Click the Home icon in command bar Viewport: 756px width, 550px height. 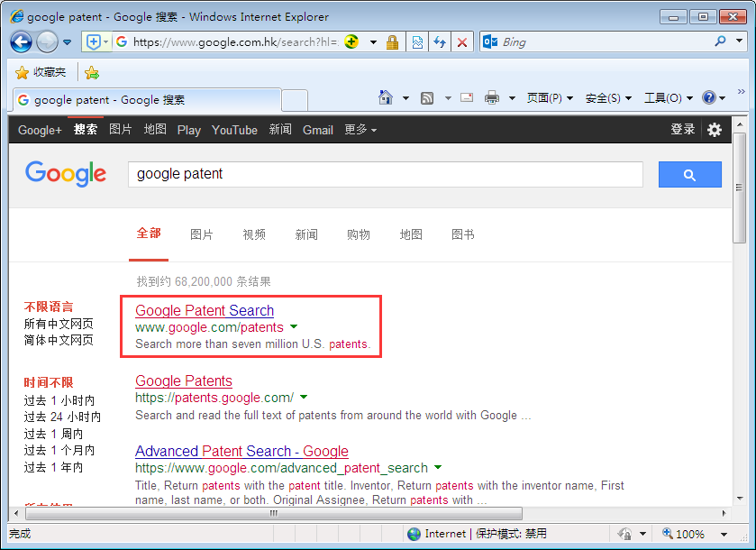386,97
